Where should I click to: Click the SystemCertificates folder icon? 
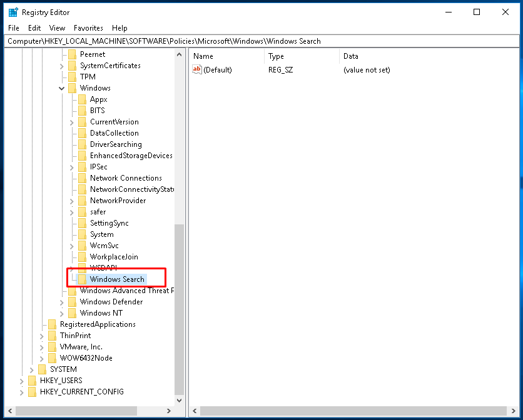click(72, 66)
